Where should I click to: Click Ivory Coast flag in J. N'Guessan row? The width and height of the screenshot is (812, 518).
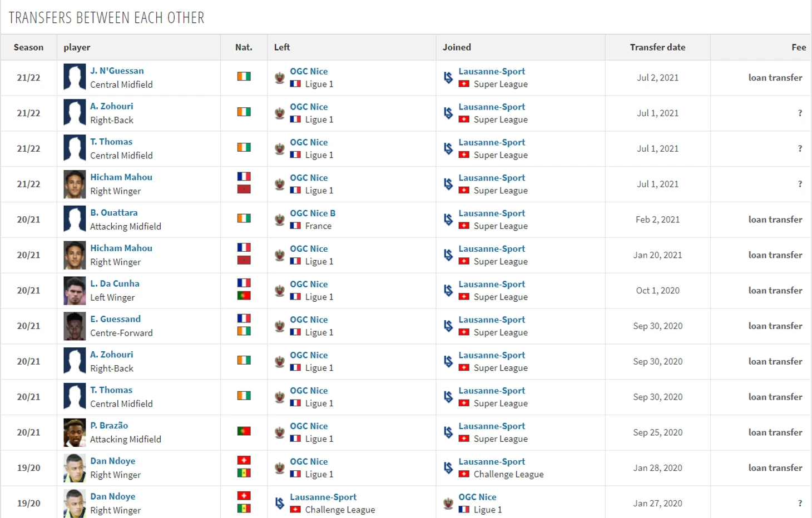(244, 76)
